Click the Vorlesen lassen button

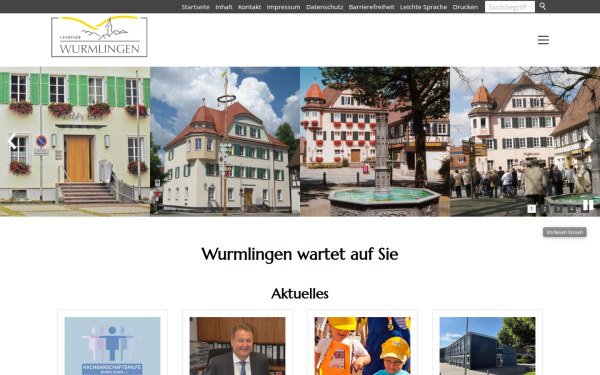coord(564,232)
